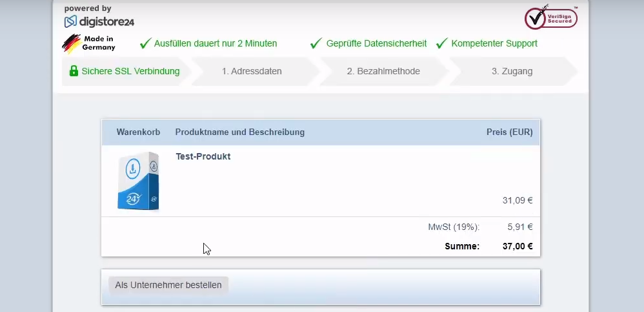This screenshot has height=312, width=644.
Task: Click the Produktname und Beschreibung header
Action: (x=239, y=132)
